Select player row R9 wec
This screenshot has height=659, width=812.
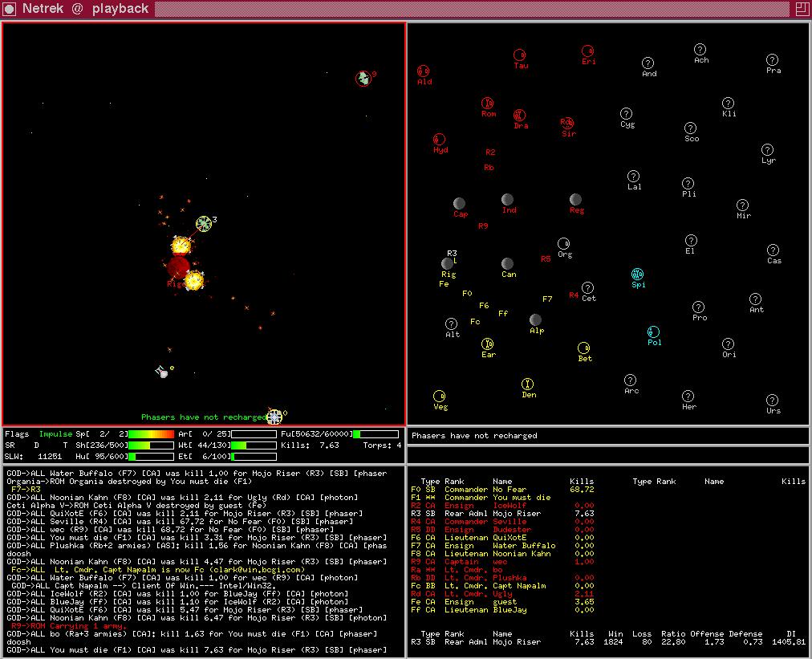point(502,562)
